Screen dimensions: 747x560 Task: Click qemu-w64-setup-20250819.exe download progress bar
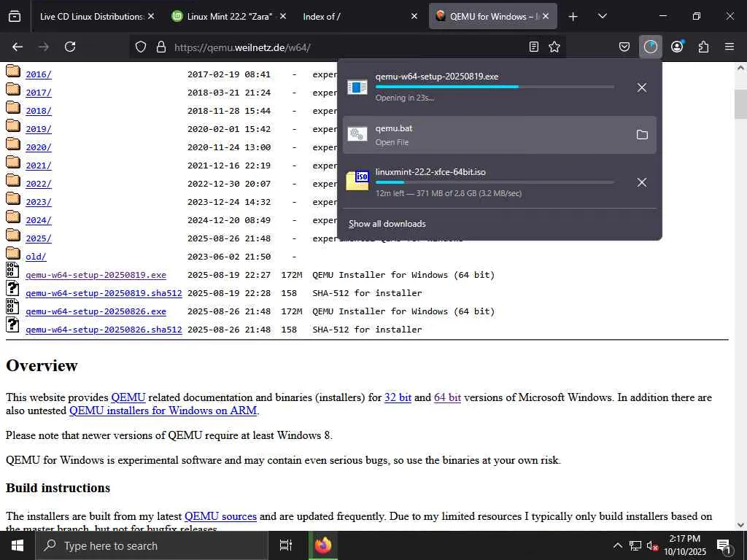pos(495,87)
